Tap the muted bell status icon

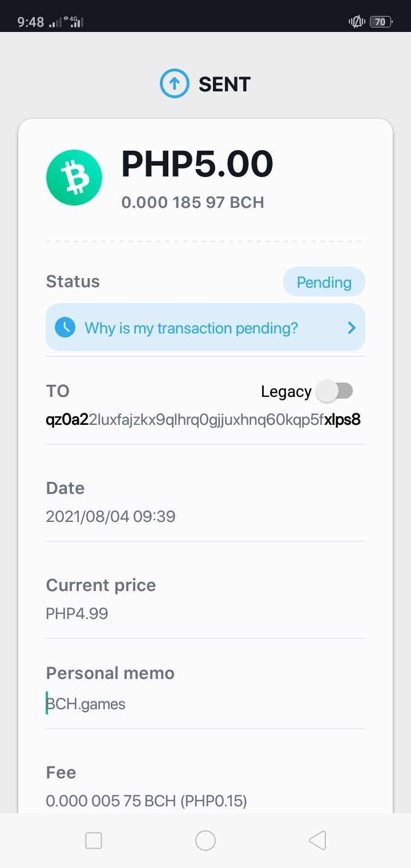click(357, 22)
